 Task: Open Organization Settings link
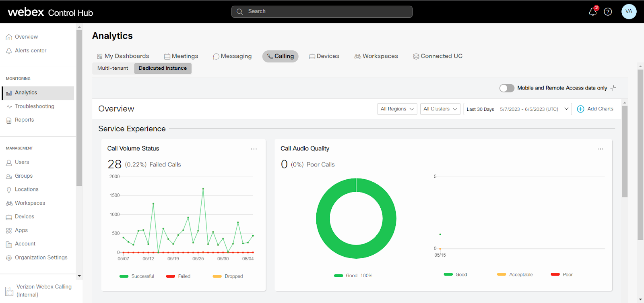click(41, 257)
